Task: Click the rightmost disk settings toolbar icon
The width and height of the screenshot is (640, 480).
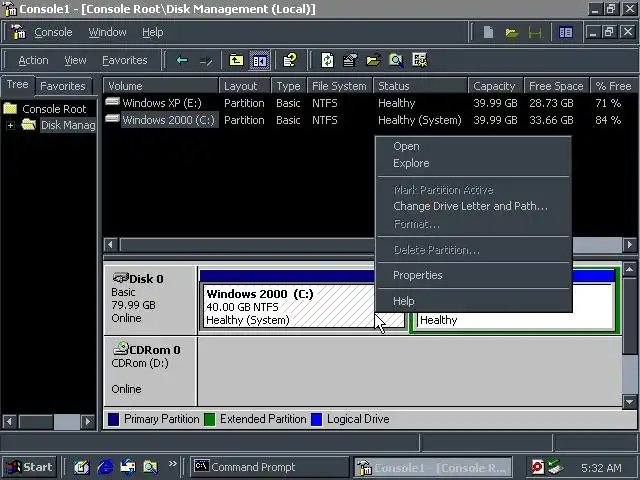Action: coord(420,60)
